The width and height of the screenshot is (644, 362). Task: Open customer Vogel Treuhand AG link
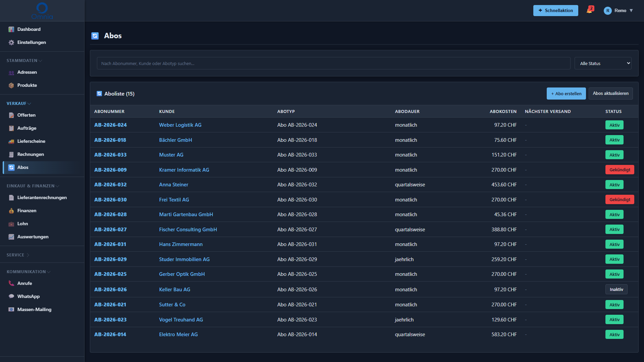coord(181,320)
